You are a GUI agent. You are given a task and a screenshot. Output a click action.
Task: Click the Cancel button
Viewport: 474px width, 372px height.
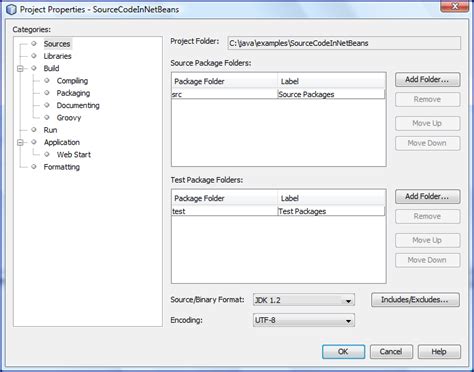point(391,352)
